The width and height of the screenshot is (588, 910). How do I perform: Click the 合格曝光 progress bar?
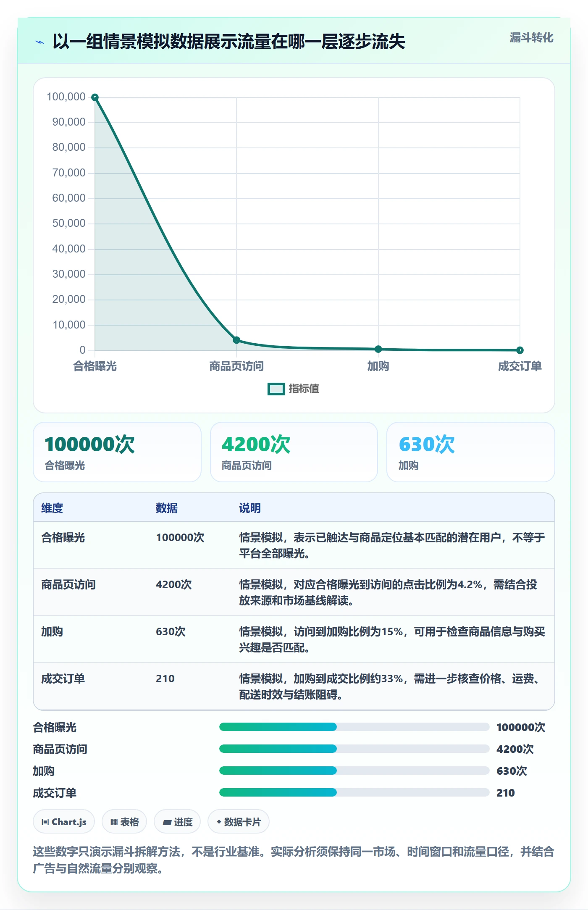coord(354,727)
